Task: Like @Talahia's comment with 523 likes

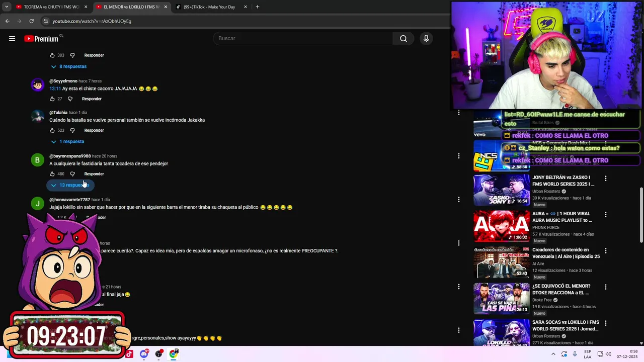Action: (x=52, y=131)
